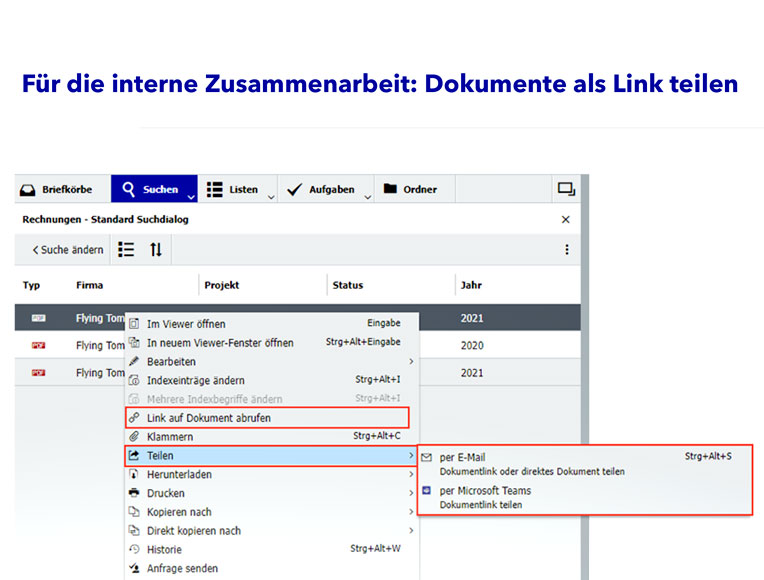Screen dimensions: 764x580
Task: Click the chain link icon beside Link auf Dokument
Action: coord(134,418)
